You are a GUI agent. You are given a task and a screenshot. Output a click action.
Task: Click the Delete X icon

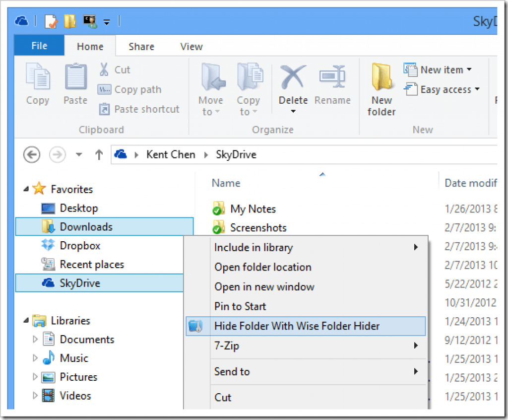(x=293, y=77)
